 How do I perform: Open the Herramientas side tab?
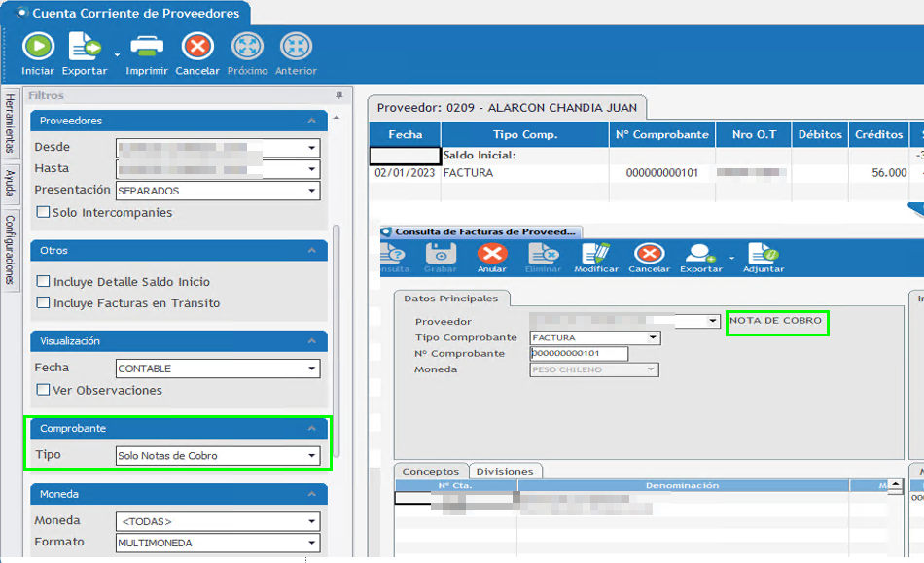click(x=10, y=123)
